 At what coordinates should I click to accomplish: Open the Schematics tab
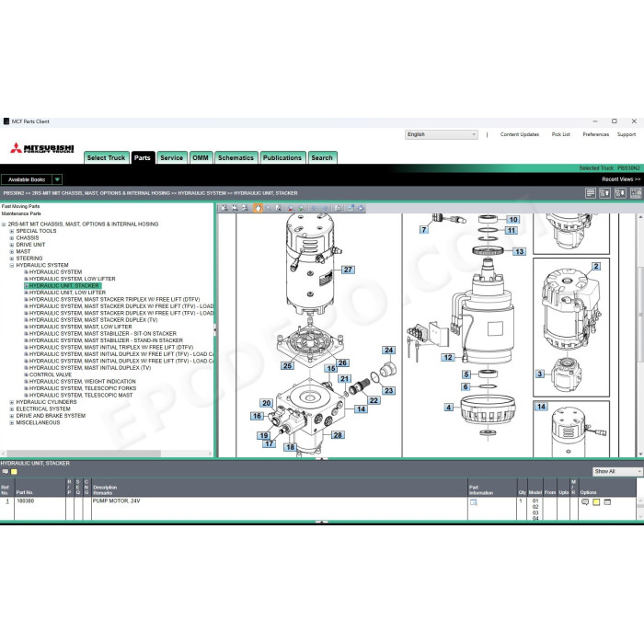coord(236,157)
